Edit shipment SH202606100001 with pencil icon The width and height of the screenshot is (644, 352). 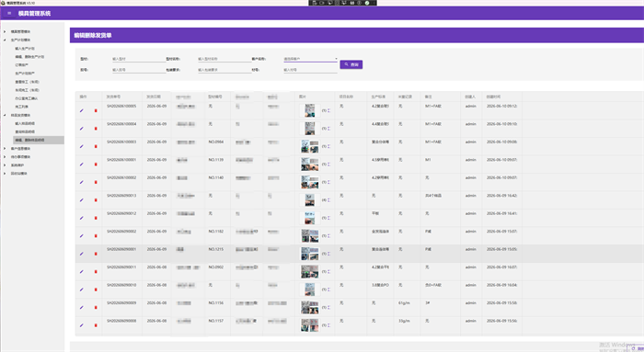(81, 165)
